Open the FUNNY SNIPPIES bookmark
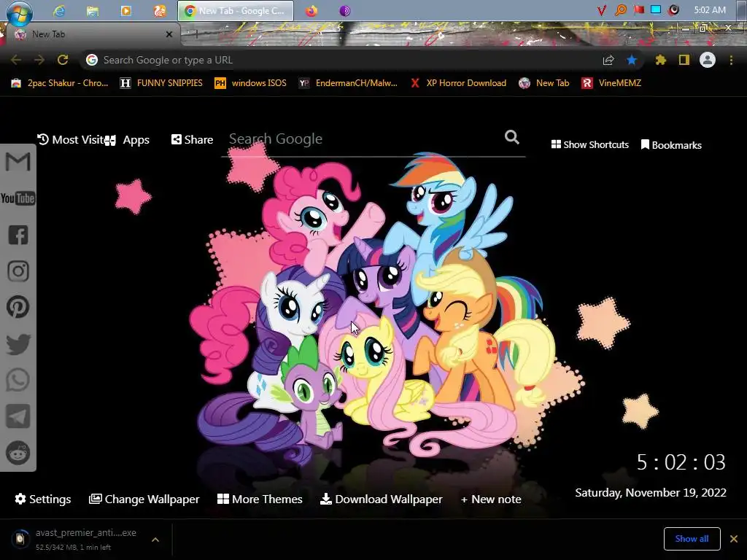Screen dimensions: 747x560 [x=161, y=83]
